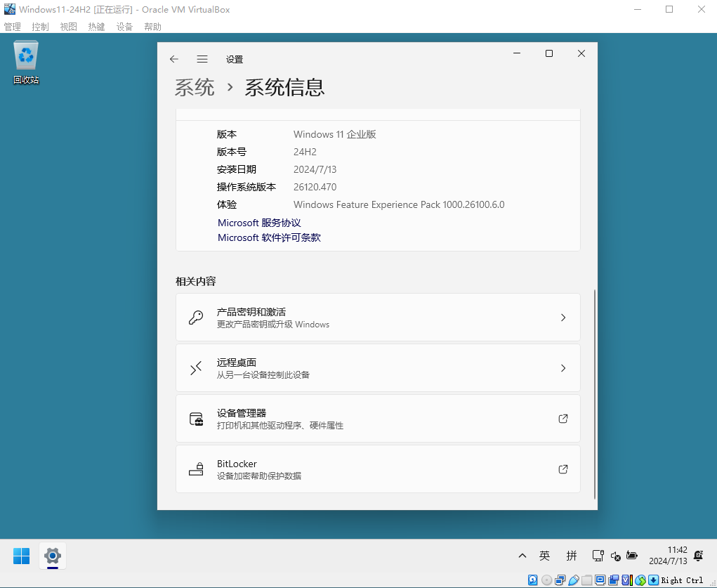Click the Settings gear taskbar icon
The image size is (717, 588).
click(53, 556)
